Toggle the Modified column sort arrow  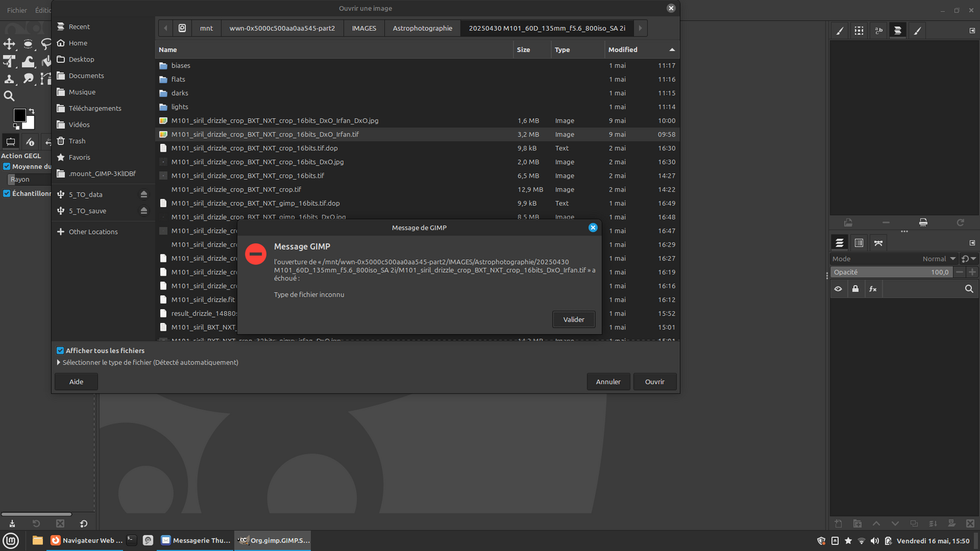click(672, 50)
